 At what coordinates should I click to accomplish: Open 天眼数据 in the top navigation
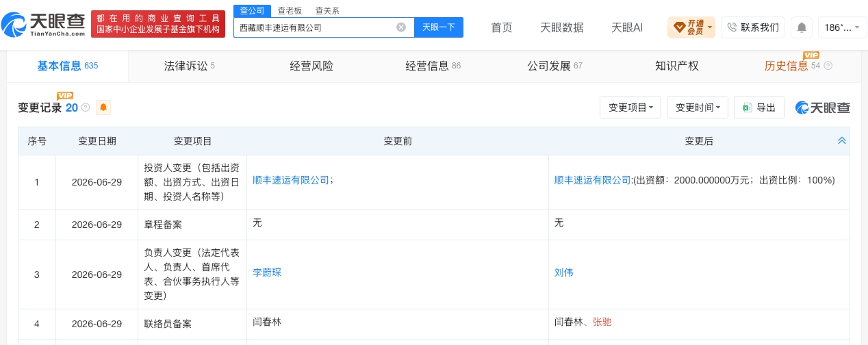click(x=562, y=27)
